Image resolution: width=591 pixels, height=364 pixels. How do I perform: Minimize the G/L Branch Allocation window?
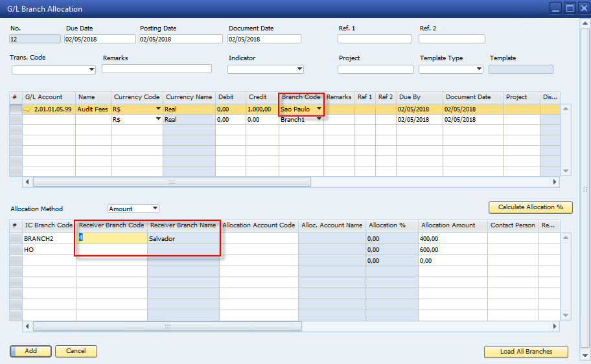pyautogui.click(x=556, y=8)
